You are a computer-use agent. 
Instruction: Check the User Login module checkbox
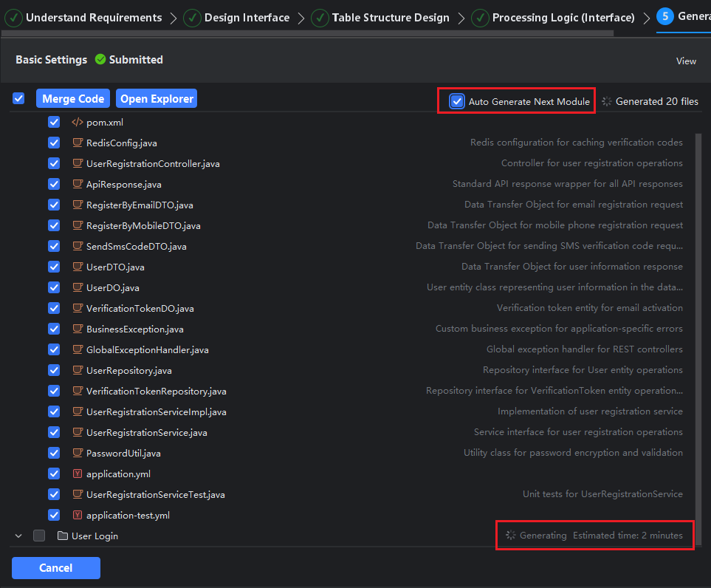coord(39,536)
